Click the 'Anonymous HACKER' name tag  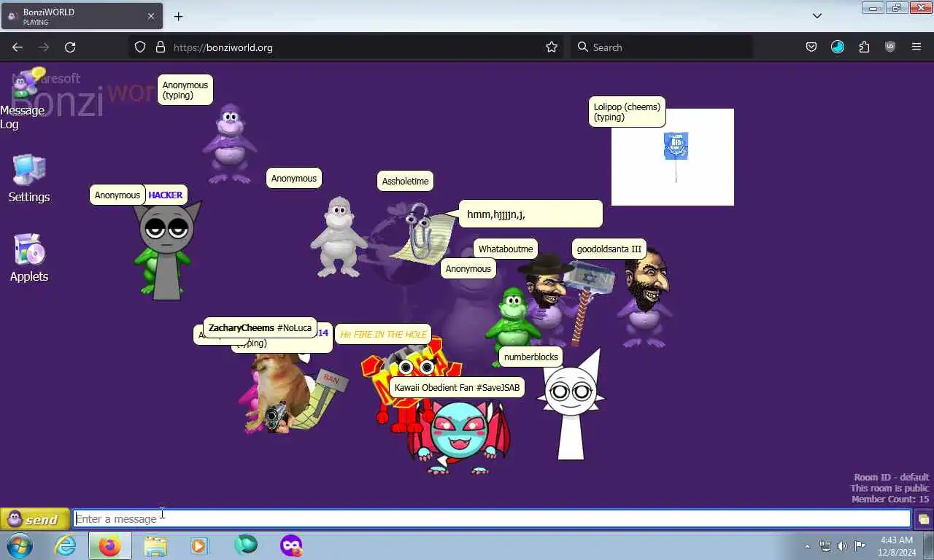tap(139, 195)
